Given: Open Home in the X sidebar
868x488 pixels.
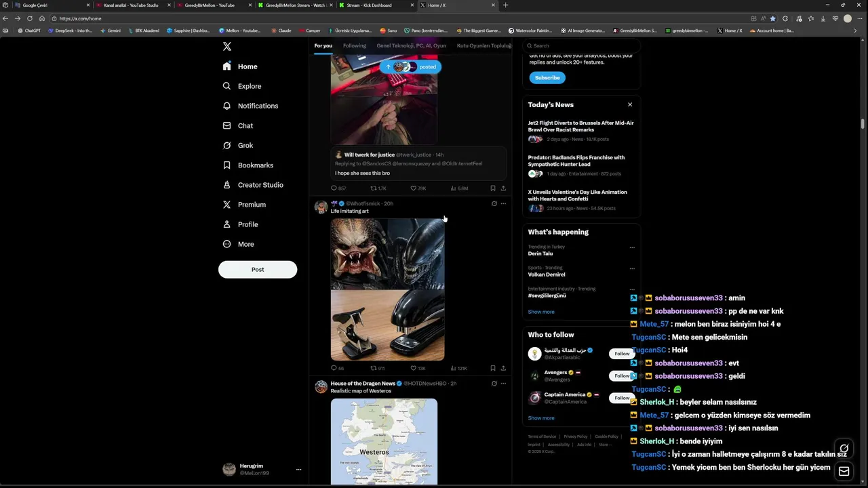Looking at the screenshot, I should click(x=240, y=66).
